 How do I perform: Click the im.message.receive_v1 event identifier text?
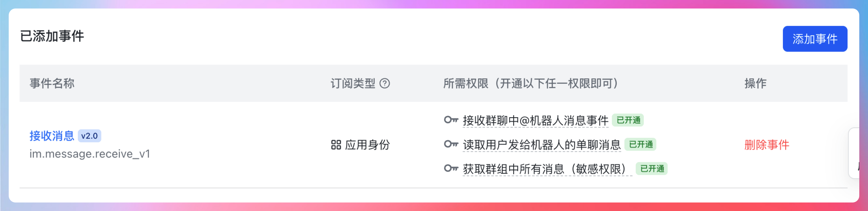[90, 154]
